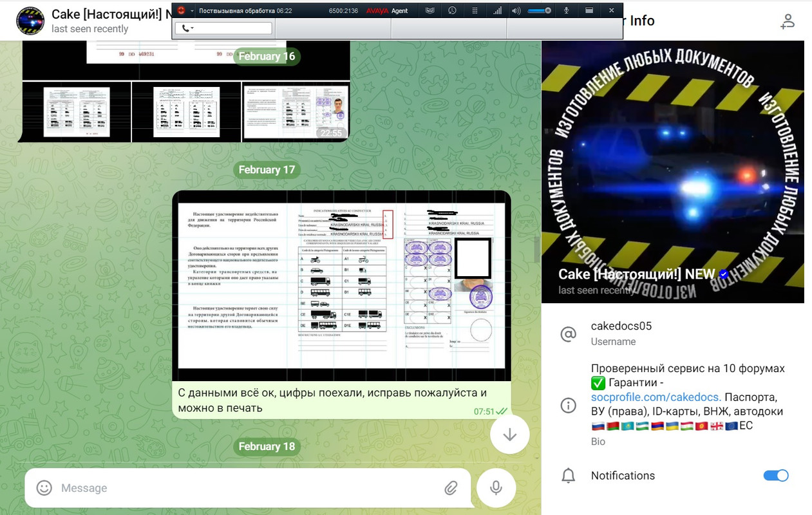Click the username cakedocs05
The width and height of the screenshot is (812, 515).
(621, 326)
